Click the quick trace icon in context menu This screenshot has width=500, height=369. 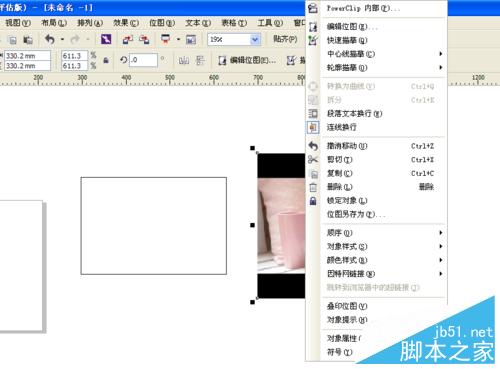[313, 40]
